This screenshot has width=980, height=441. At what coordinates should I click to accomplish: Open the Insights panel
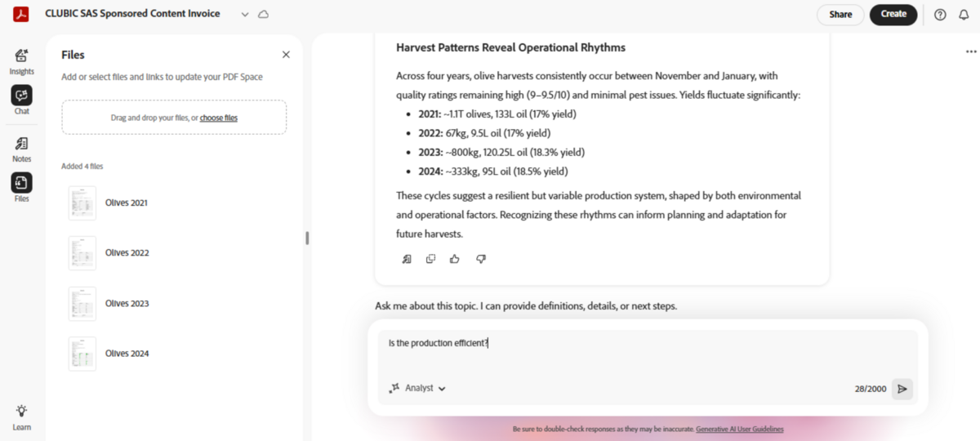click(22, 60)
